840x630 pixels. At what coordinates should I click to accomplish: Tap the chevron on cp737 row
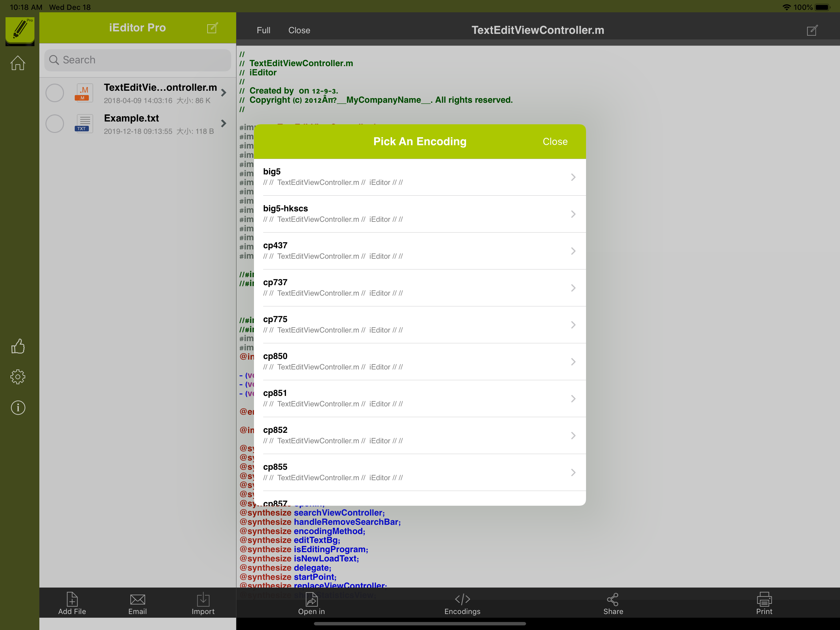click(x=573, y=288)
